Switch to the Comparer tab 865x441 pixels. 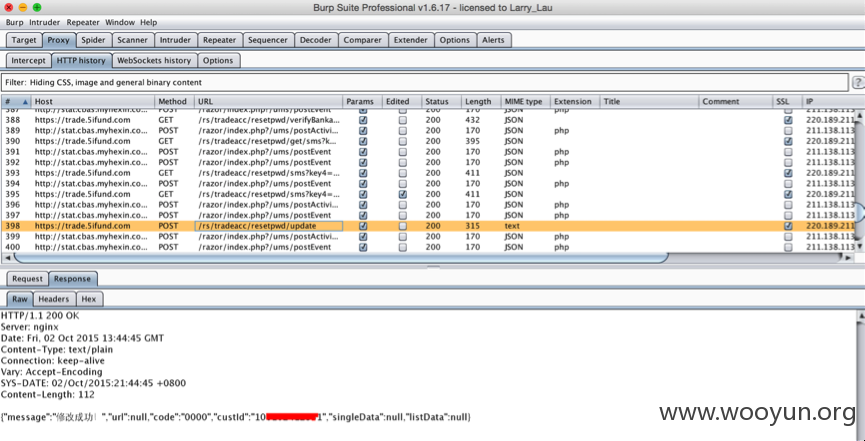point(362,40)
